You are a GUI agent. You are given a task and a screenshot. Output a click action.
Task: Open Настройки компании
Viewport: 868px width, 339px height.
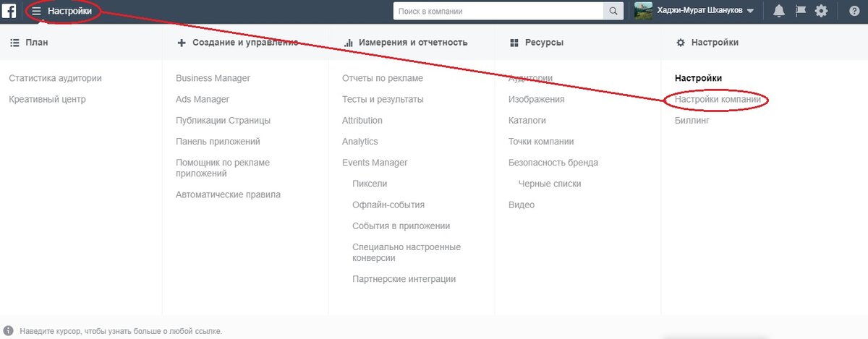(x=718, y=99)
